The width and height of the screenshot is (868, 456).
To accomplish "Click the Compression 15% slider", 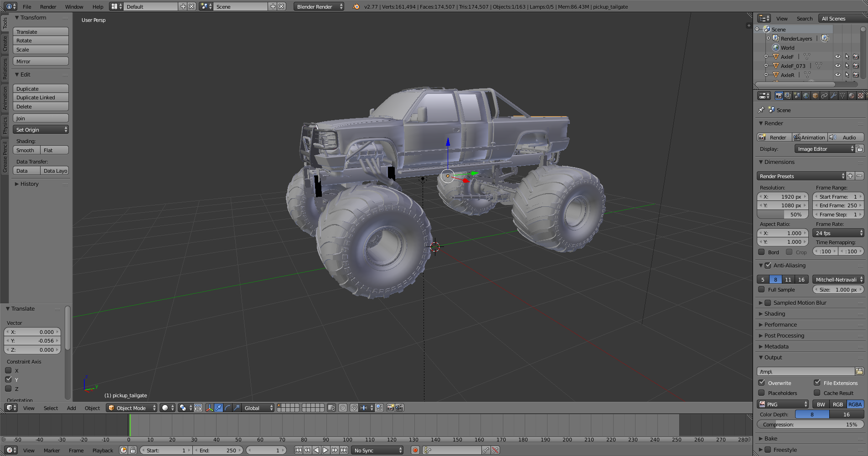I will coord(810,424).
